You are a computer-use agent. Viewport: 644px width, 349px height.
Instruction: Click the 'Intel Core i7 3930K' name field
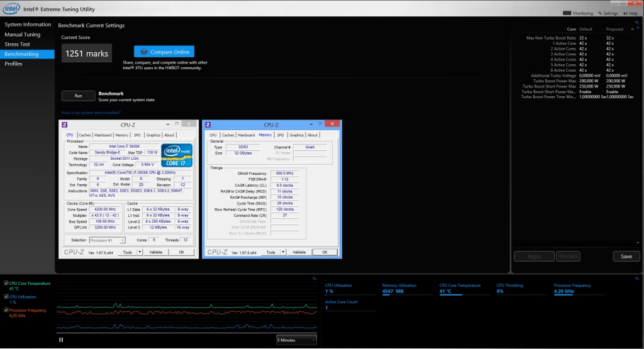[125, 146]
